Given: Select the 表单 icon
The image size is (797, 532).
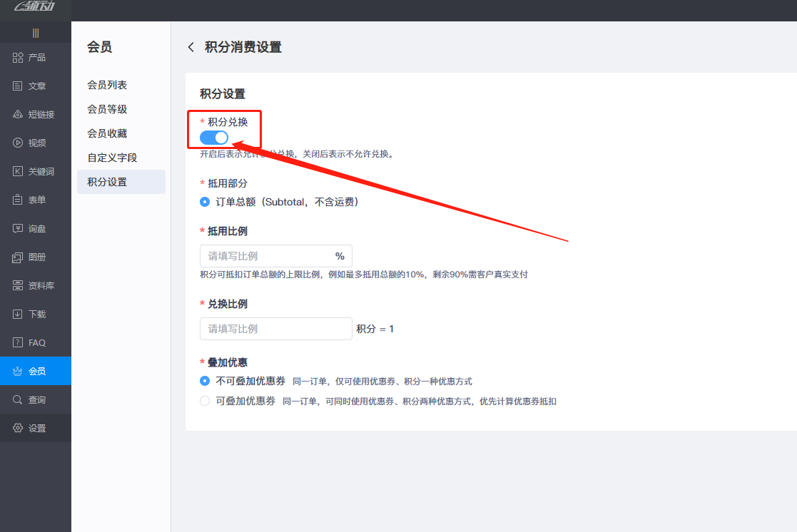Looking at the screenshot, I should coord(36,200).
